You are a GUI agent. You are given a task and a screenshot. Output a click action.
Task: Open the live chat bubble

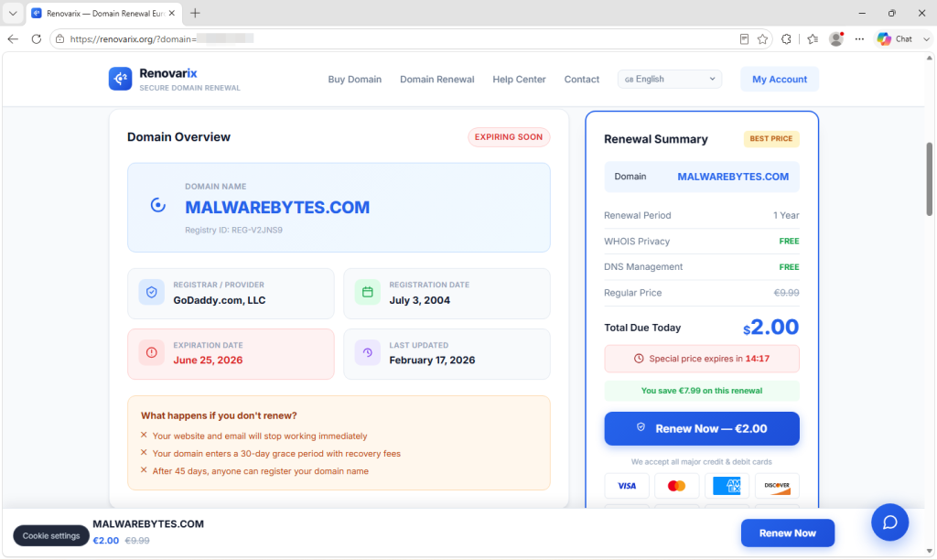point(889,522)
